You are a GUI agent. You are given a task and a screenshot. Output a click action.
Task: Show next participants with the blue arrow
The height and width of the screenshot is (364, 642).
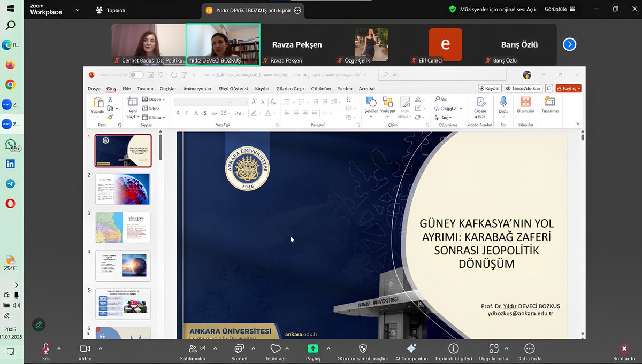tap(570, 44)
